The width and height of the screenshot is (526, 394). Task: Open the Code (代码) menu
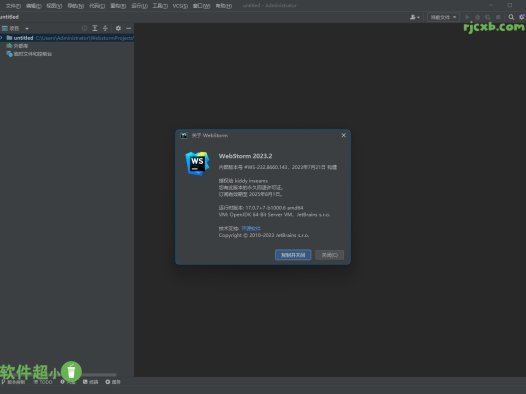tap(97, 6)
